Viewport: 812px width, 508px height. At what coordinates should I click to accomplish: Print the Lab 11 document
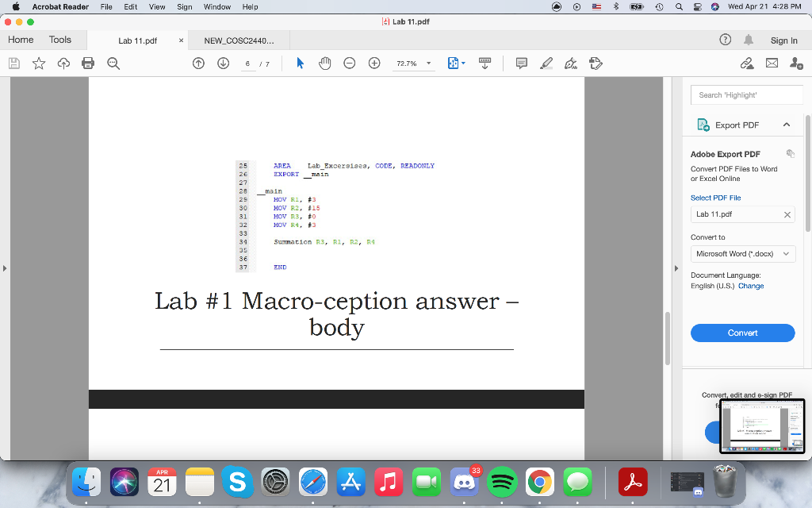88,63
